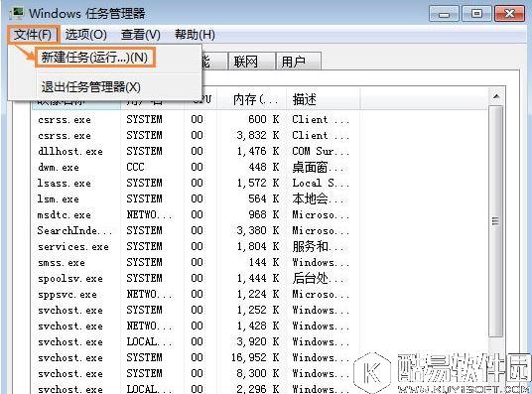Open the 选项(O) menu
532x394 pixels.
pyautogui.click(x=85, y=35)
